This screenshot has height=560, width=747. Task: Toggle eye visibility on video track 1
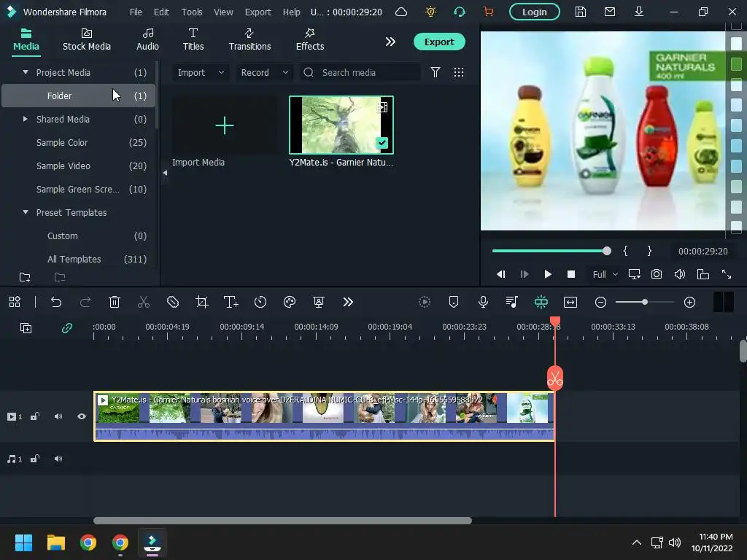(82, 416)
